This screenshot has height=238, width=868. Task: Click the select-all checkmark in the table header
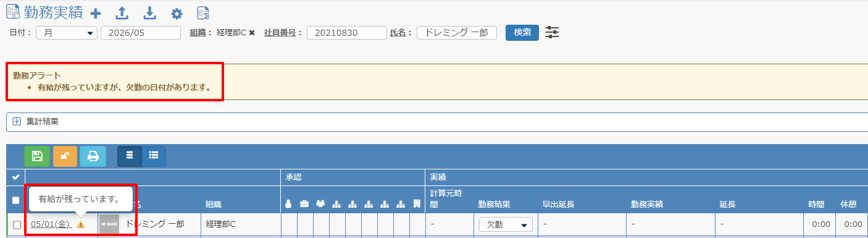[16, 177]
